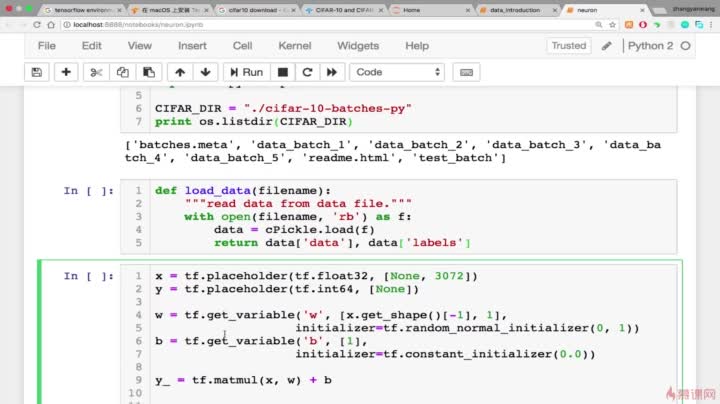Screen dimensions: 720x404
Task: Click the CIFAR_DIR assignment code line
Action: pos(283,108)
